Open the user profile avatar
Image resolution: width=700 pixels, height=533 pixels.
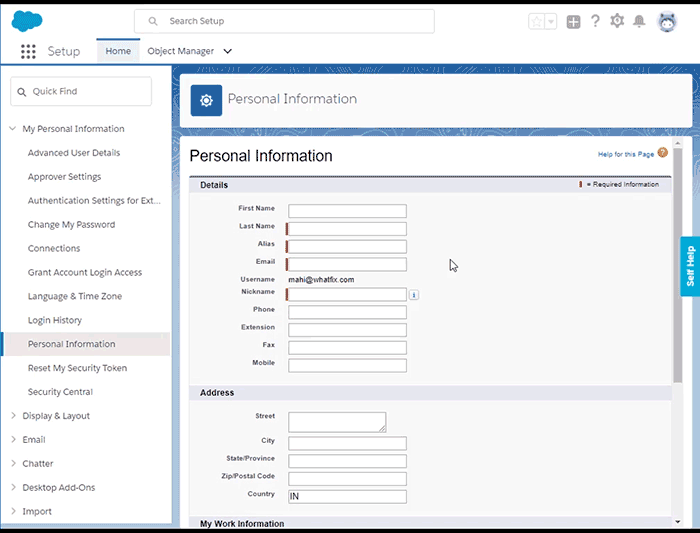tap(667, 21)
